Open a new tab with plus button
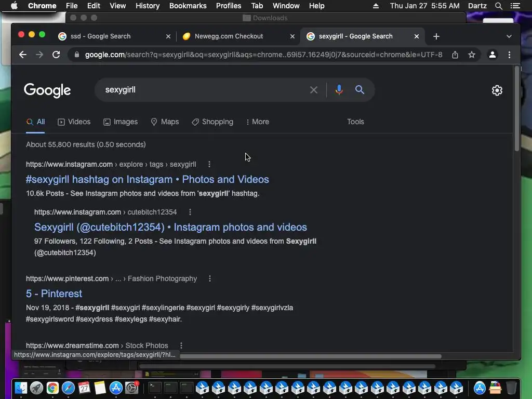Image resolution: width=532 pixels, height=399 pixels. 436,36
